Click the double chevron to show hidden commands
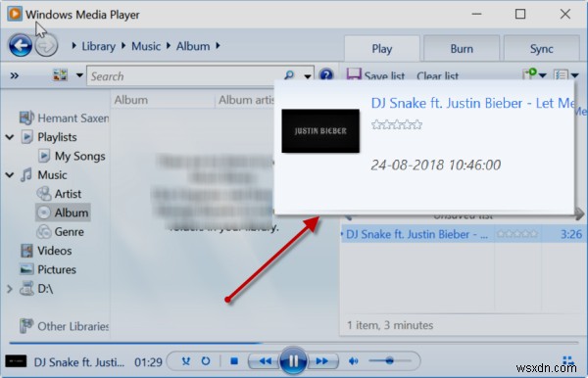The width and height of the screenshot is (588, 378). tap(15, 76)
